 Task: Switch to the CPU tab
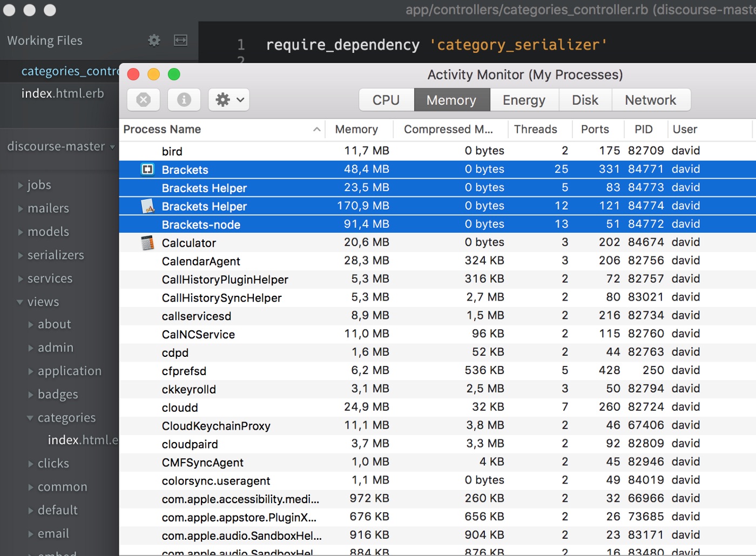click(386, 100)
